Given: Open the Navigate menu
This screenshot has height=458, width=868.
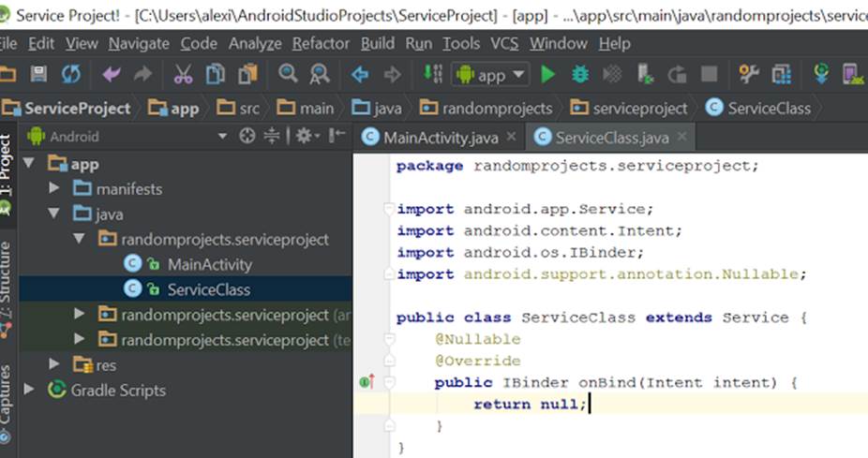Looking at the screenshot, I should 139,43.
